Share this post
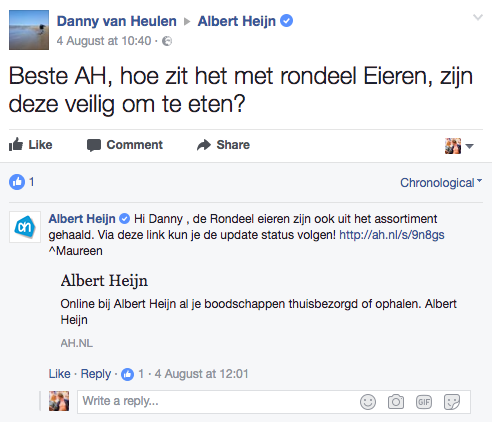The image size is (492, 422). tap(223, 145)
